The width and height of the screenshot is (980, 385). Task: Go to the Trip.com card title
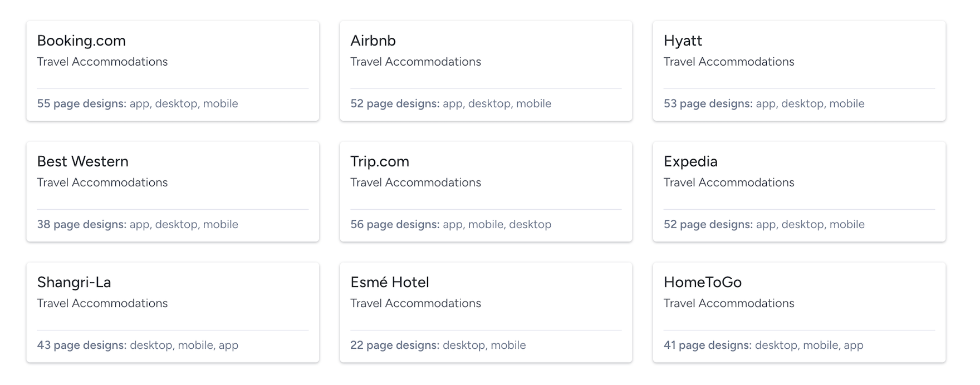pyautogui.click(x=379, y=161)
